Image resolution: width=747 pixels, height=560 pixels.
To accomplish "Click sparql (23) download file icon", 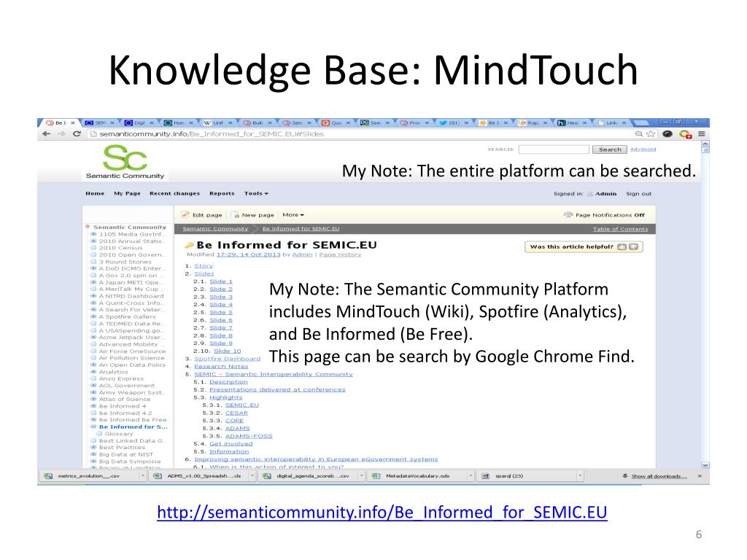I will point(485,475).
